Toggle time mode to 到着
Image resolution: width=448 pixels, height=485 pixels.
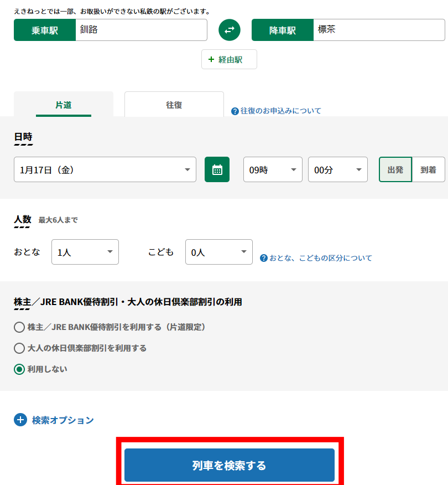point(428,169)
